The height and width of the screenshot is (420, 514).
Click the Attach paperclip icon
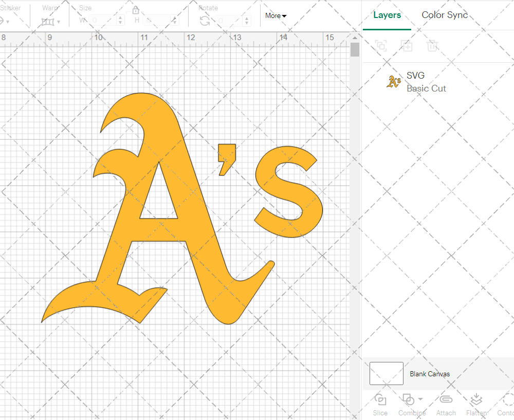(446, 400)
